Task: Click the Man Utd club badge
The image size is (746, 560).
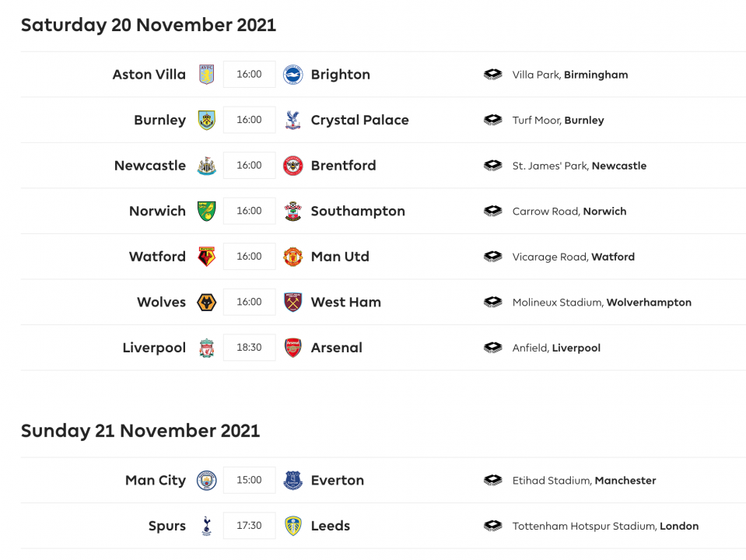Action: point(292,257)
